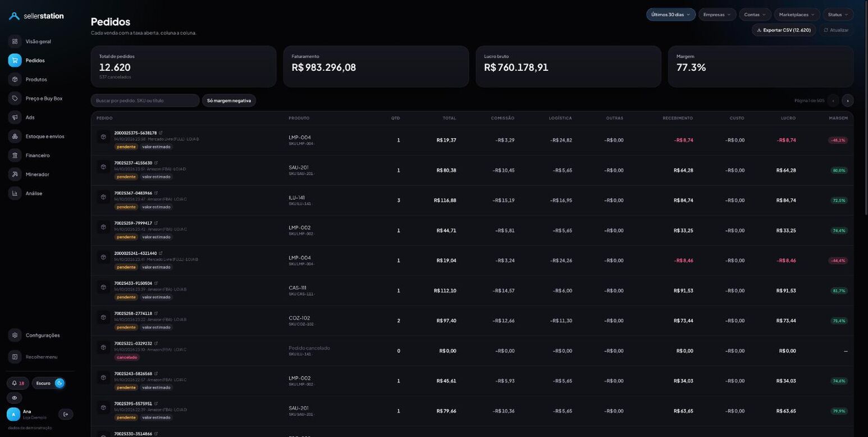Viewport: 868px width, 437px height.
Task: Collapse sidebar with 'Recolher menu'
Action: click(x=40, y=357)
